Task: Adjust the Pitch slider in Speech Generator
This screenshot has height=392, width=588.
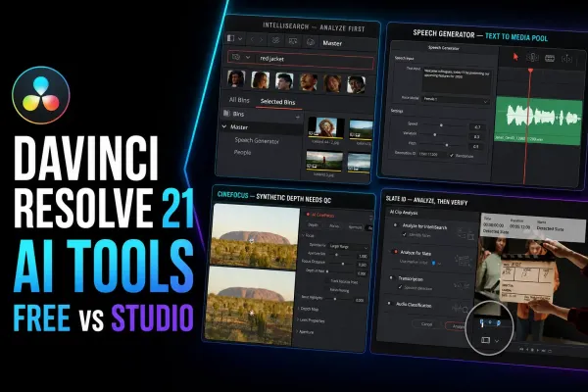Action: (x=447, y=144)
